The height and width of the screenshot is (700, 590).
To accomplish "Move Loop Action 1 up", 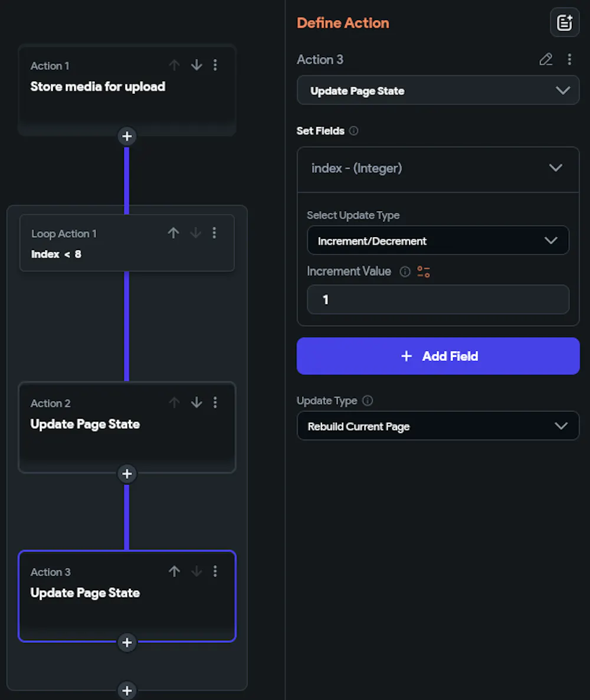I will (x=173, y=232).
